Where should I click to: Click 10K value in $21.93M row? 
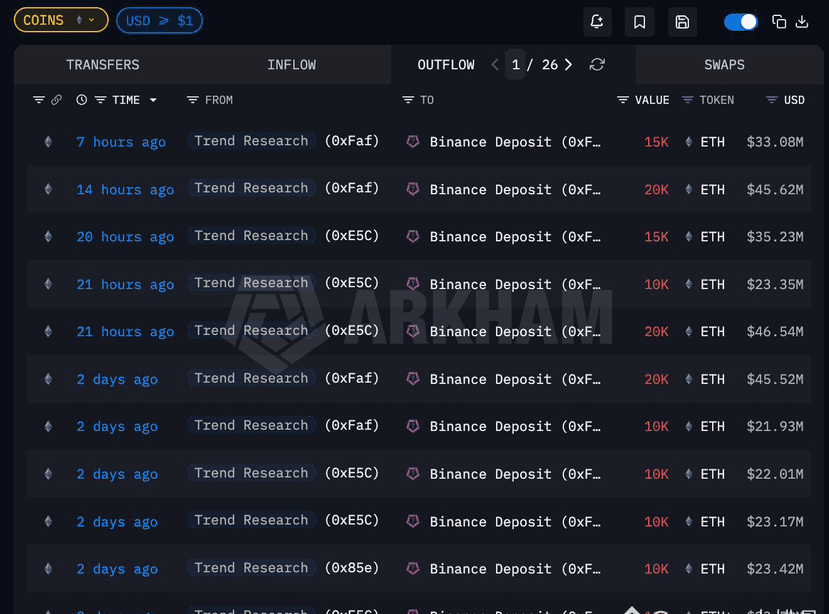click(x=656, y=426)
